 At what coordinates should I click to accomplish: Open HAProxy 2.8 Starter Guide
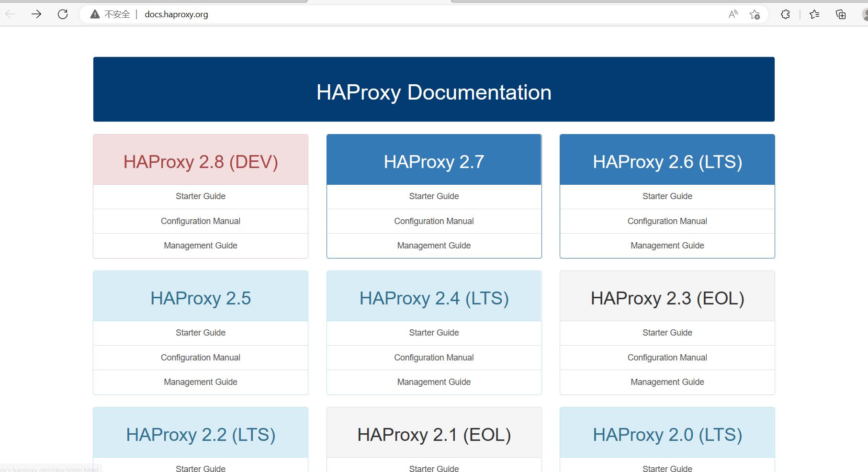[201, 196]
